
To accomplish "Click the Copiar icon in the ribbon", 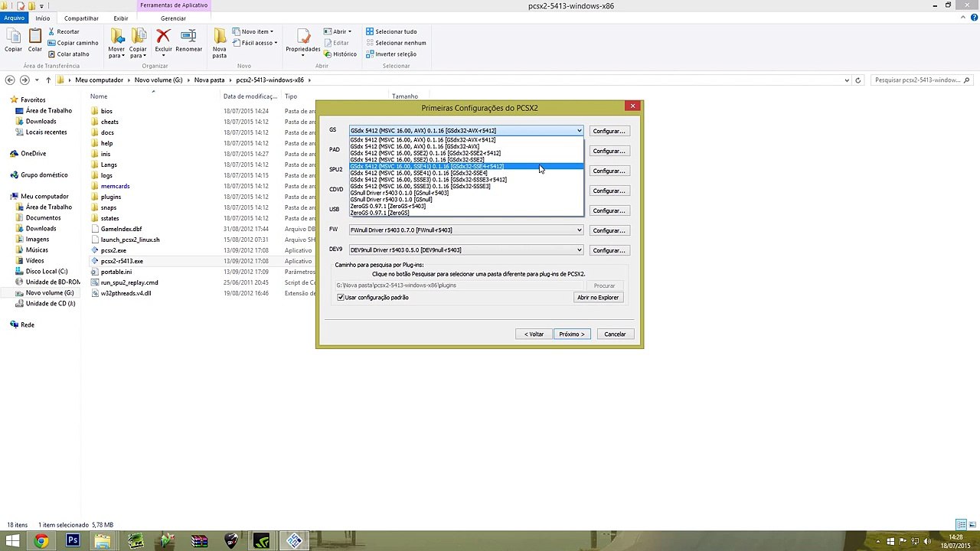I will click(13, 37).
